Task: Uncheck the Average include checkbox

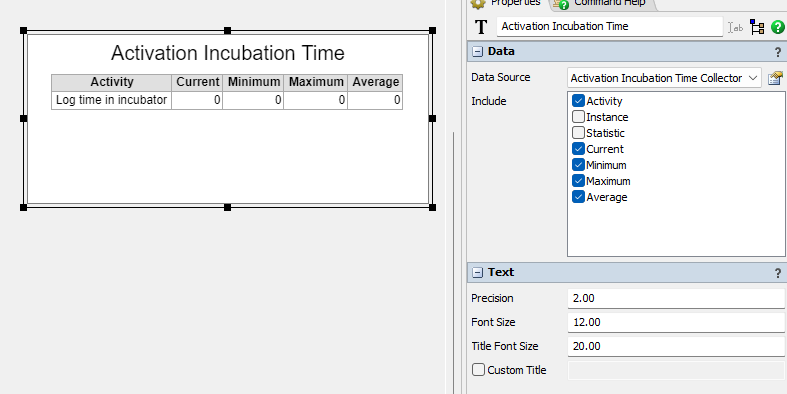Action: 578,197
